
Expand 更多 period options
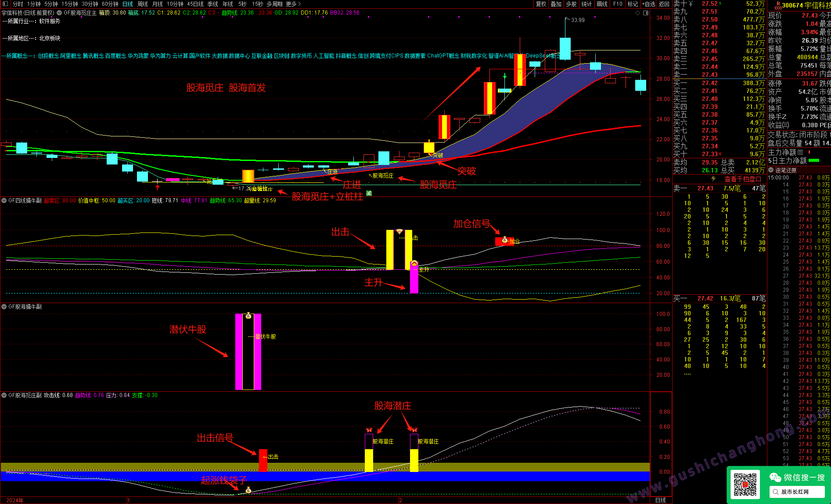(x=293, y=4)
